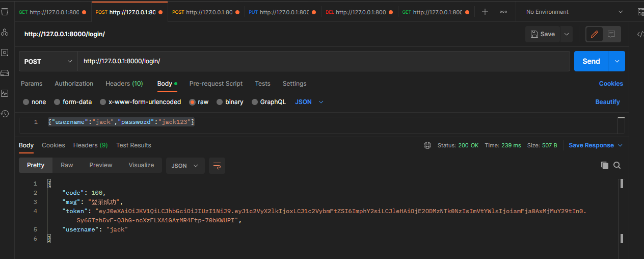Switch response view to Visualize
This screenshot has width=644, height=259.
pos(141,165)
